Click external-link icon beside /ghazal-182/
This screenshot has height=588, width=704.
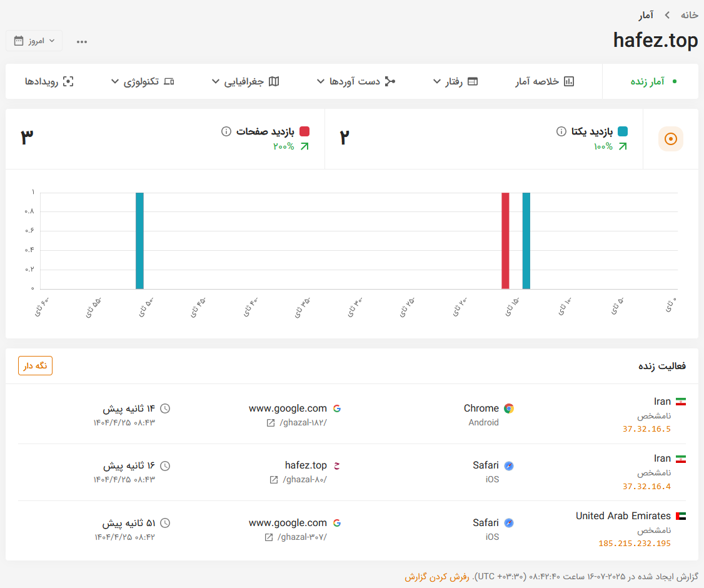click(x=271, y=423)
